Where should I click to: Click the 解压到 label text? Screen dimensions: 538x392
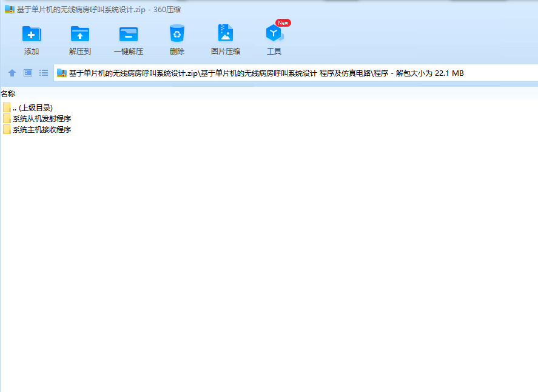80,52
